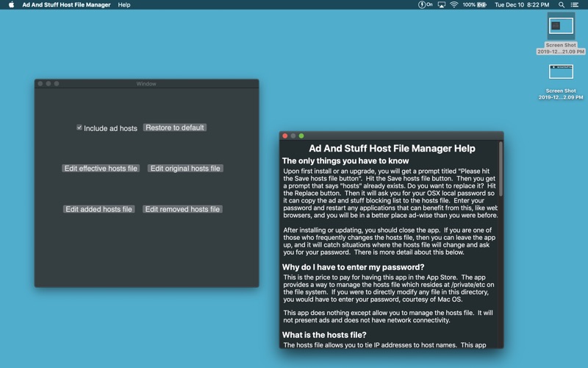
Task: Click the heading 'Why do I have to enter my password?'
Action: pyautogui.click(x=354, y=267)
